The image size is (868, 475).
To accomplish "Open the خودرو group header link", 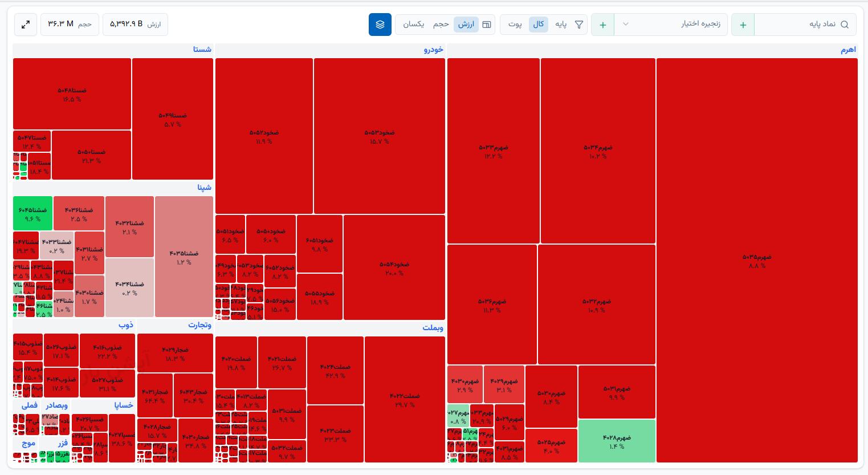I will 434,50.
